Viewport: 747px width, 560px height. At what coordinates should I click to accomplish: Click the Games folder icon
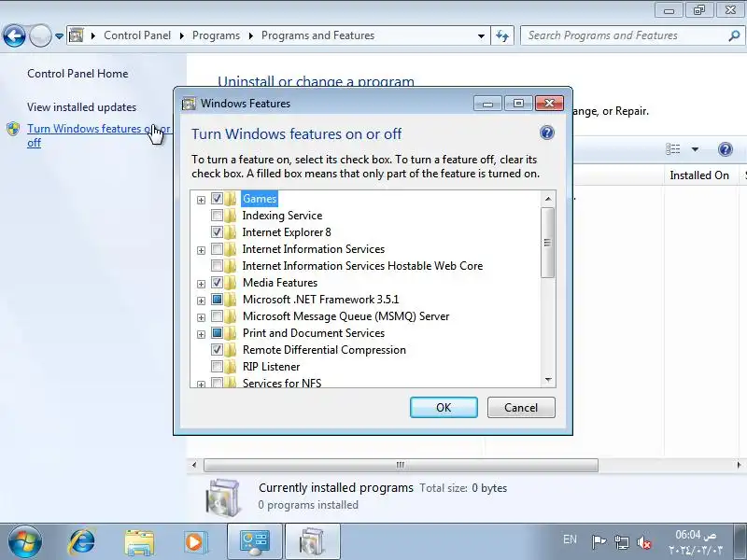click(231, 199)
